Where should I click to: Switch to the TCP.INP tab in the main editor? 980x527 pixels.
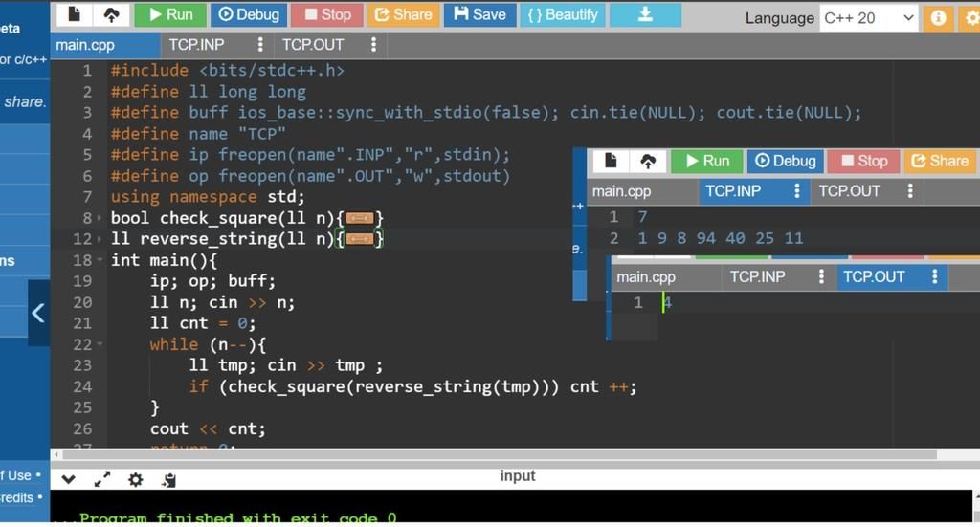(x=197, y=45)
